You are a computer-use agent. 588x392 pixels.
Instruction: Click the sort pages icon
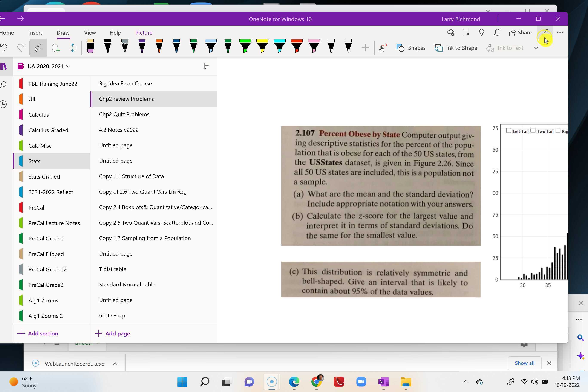pos(206,66)
